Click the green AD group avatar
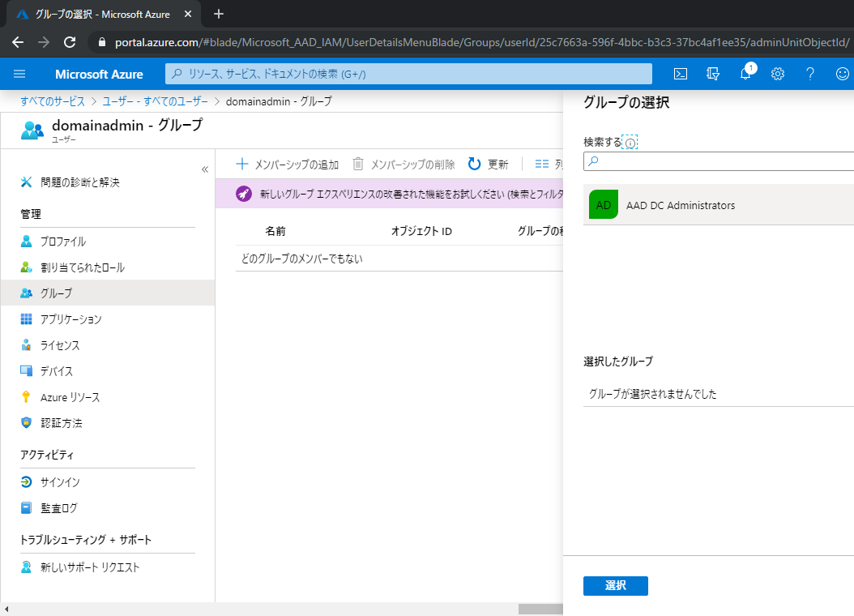 pos(604,204)
